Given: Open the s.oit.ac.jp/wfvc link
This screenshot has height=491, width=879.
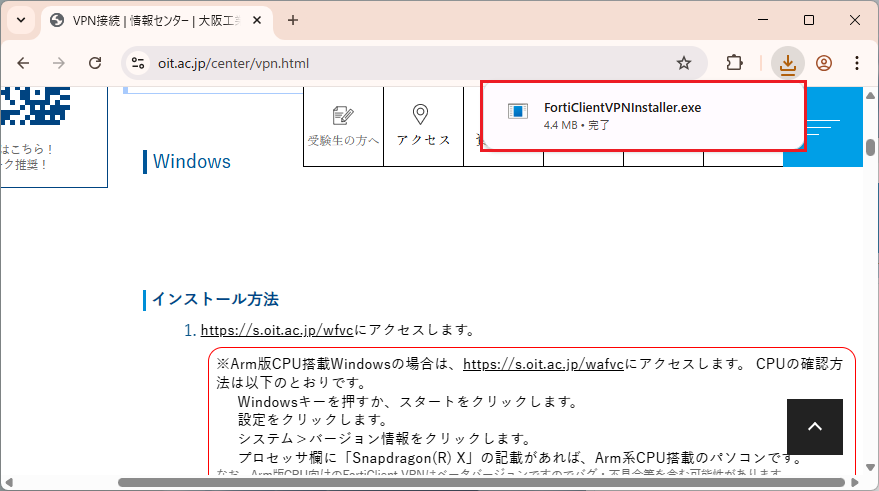Looking at the screenshot, I should click(x=277, y=330).
